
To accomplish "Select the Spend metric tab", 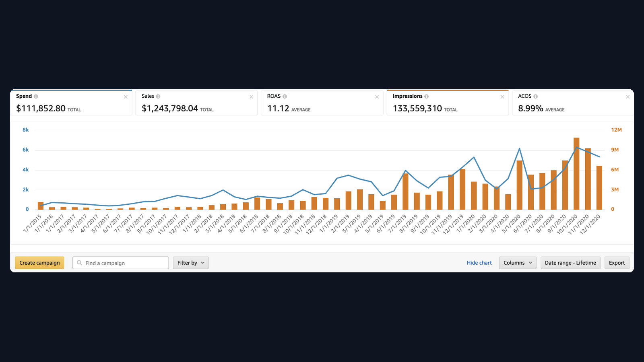I will 71,103.
